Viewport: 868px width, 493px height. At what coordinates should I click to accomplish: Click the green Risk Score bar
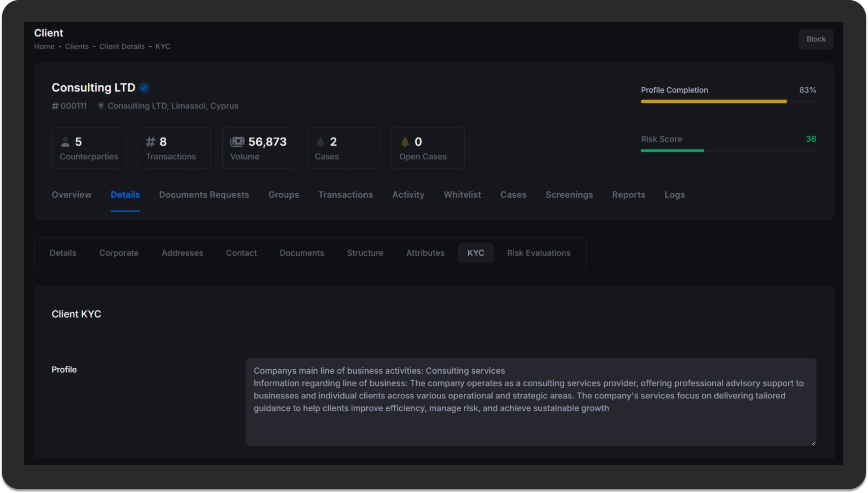[x=672, y=150]
